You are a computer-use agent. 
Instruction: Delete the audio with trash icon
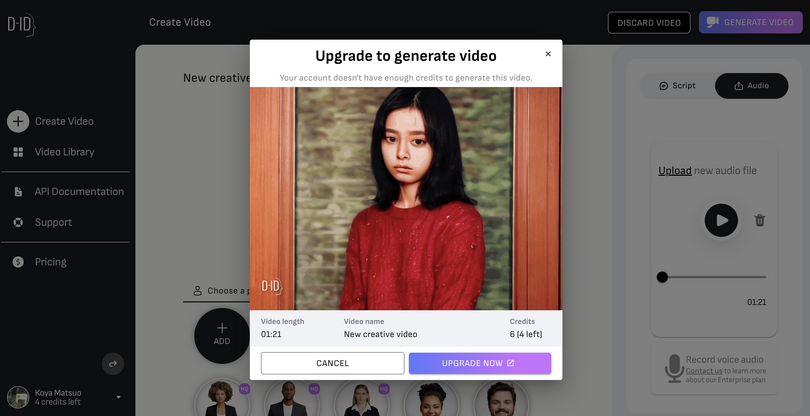click(x=759, y=221)
